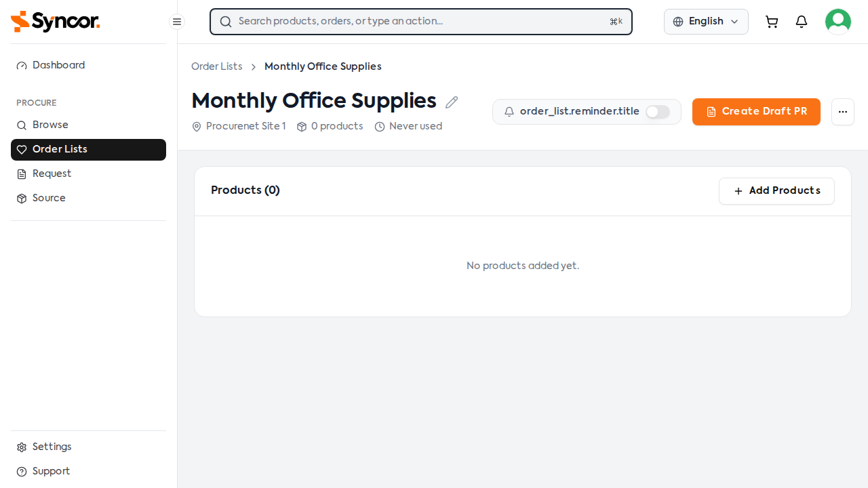Open the three-dot more options menu
The height and width of the screenshot is (488, 868).
pos(843,112)
